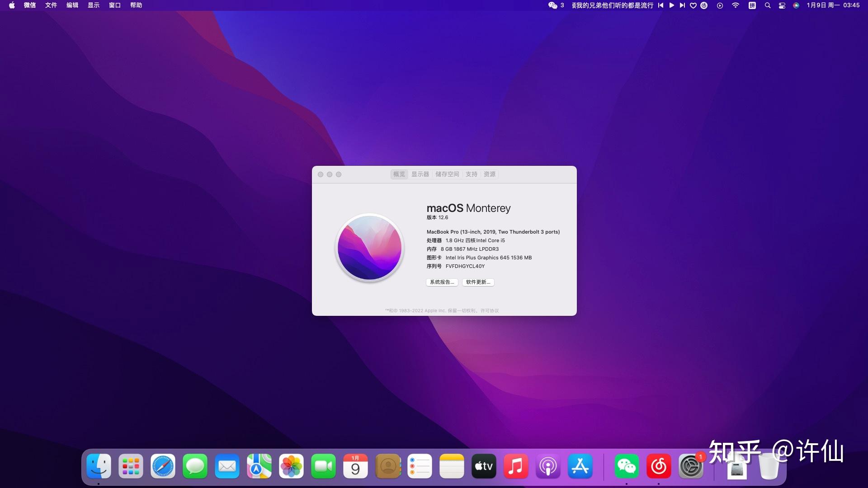Open Photos from the Dock
This screenshot has height=488, width=868.
pos(291,466)
